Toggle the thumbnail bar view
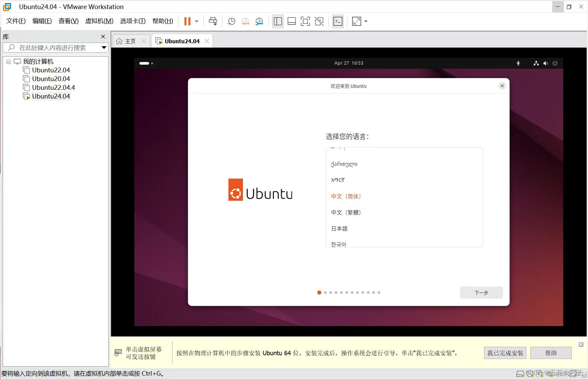The height and width of the screenshot is (379, 588). click(x=291, y=21)
